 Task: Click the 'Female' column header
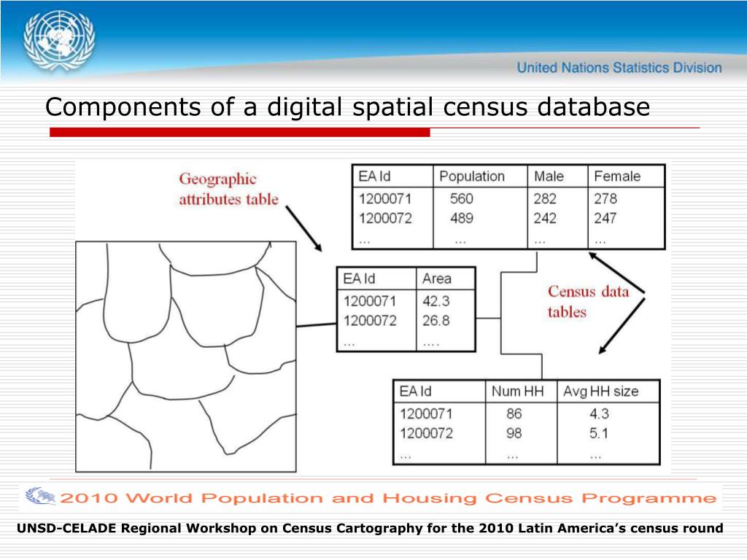pos(617,176)
